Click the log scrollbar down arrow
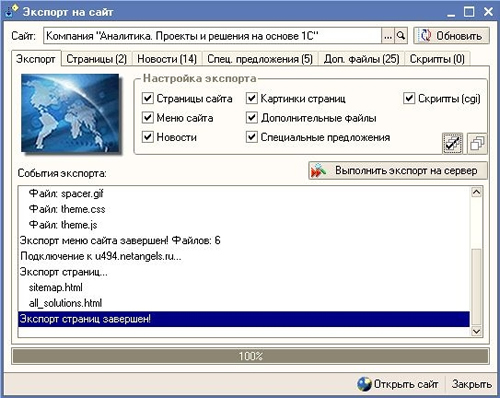Screen dimensions: 500x398 (476, 331)
